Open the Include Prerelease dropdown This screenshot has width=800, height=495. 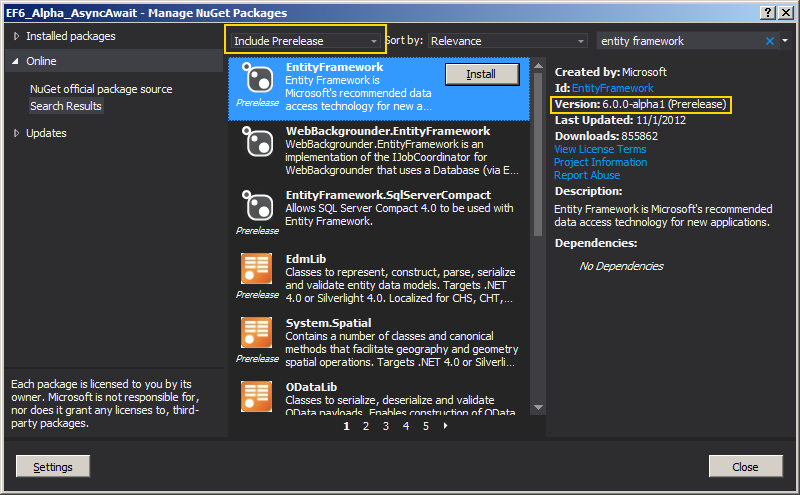pos(304,41)
